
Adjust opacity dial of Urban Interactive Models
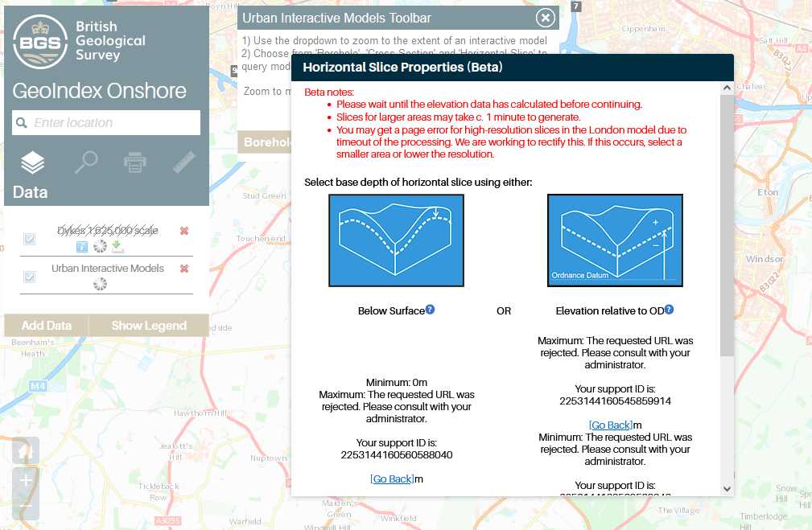[100, 284]
